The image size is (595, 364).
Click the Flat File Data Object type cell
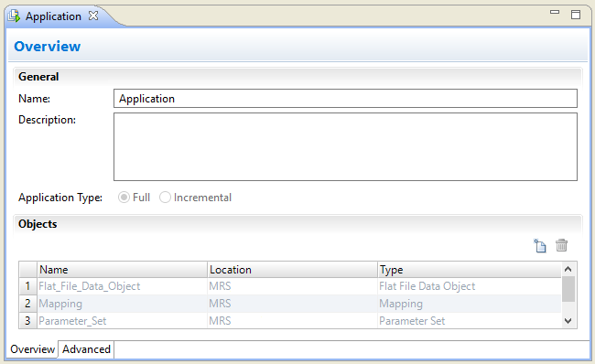tap(470, 286)
